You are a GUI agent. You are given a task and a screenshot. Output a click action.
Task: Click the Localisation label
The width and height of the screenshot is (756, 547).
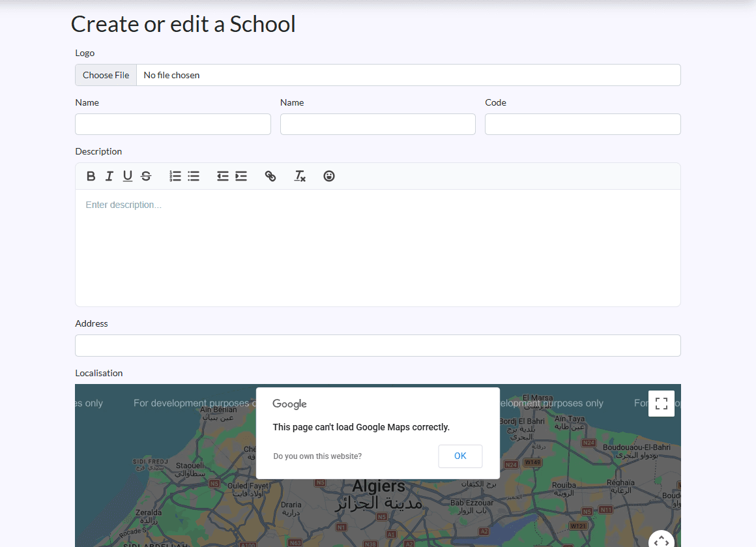(99, 373)
